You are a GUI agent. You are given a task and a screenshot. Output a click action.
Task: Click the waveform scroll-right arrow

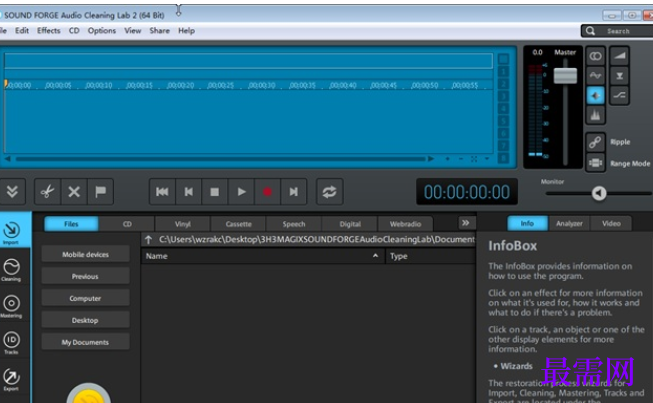[431, 159]
